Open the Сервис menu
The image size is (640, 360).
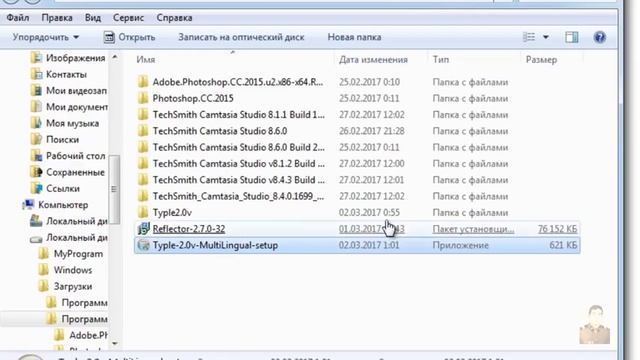tap(128, 18)
